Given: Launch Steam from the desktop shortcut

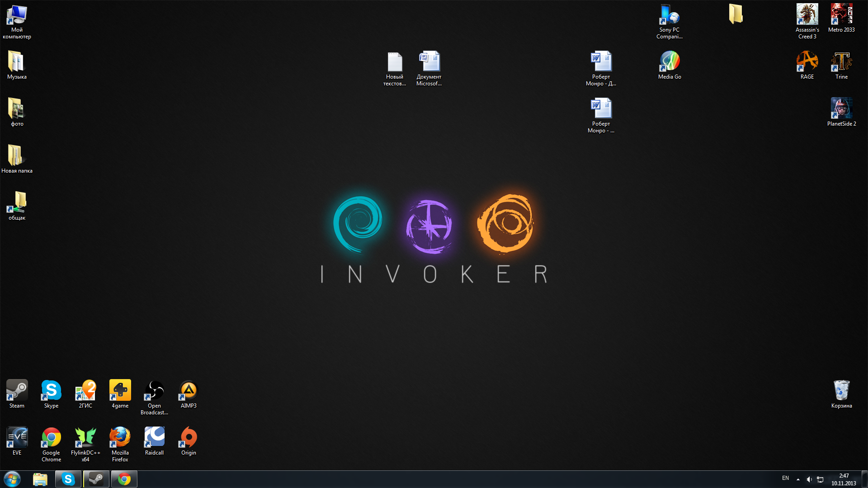Looking at the screenshot, I should pyautogui.click(x=17, y=394).
